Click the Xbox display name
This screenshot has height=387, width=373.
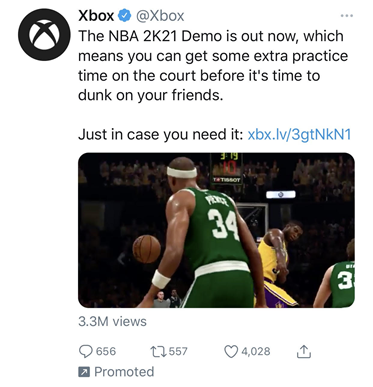96,16
